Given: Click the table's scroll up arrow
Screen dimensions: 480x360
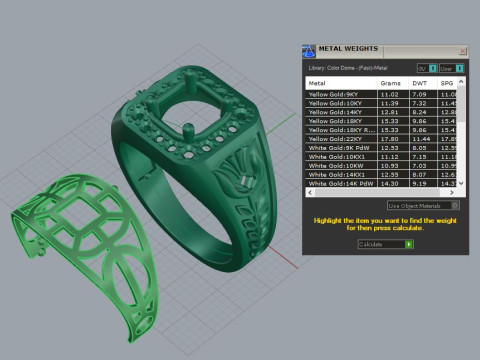Looking at the screenshot, I should coord(461,81).
